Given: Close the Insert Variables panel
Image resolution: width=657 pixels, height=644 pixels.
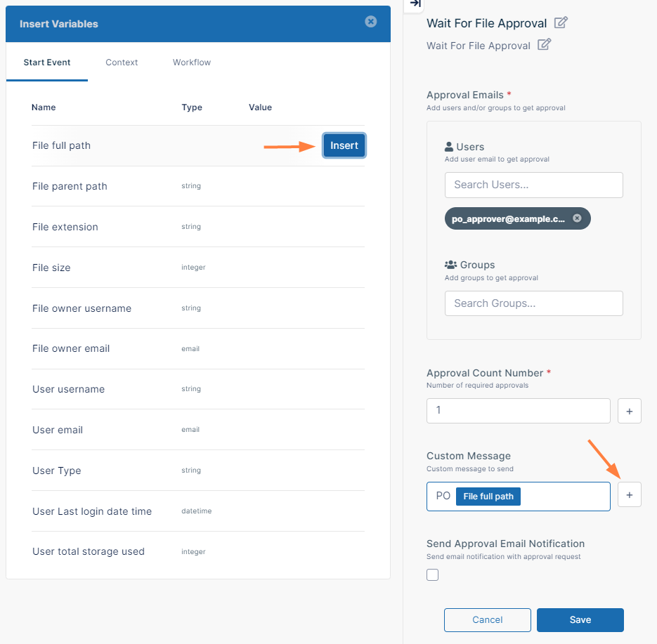Looking at the screenshot, I should coord(371,22).
